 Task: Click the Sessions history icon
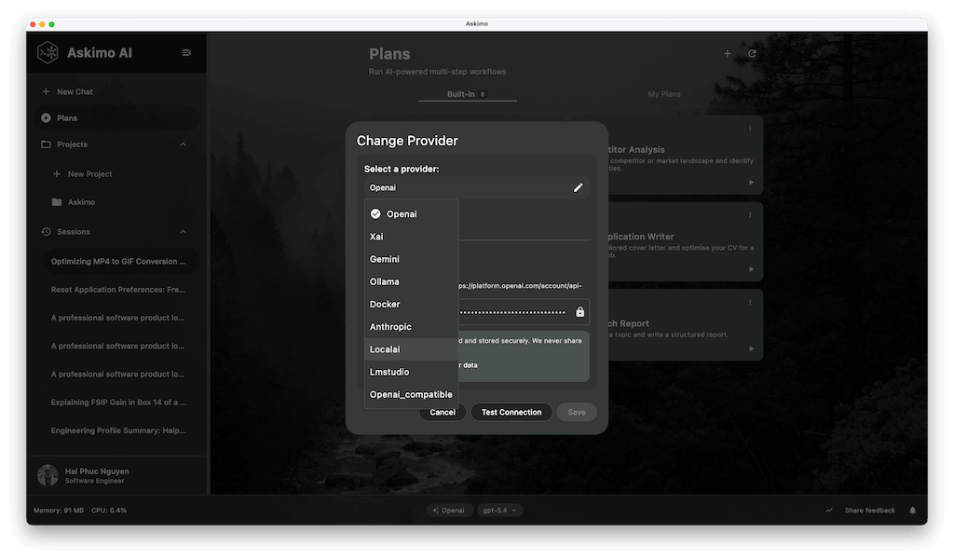point(46,231)
